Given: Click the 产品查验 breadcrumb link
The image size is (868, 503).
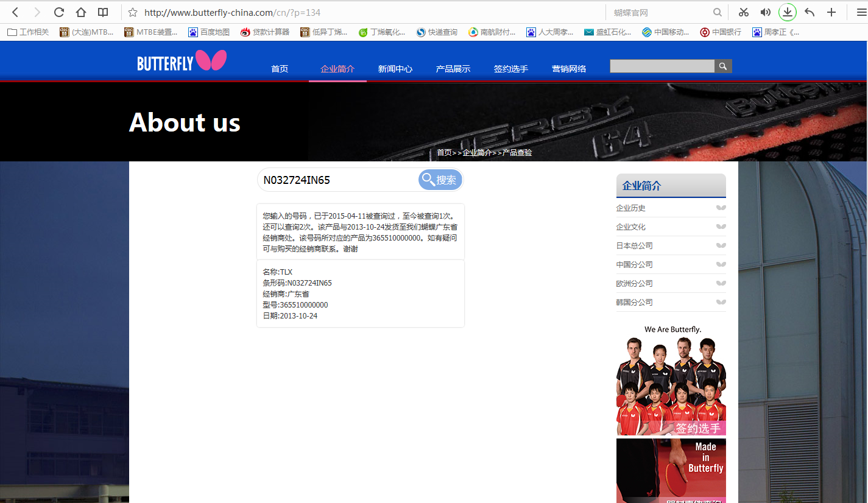Looking at the screenshot, I should point(517,152).
